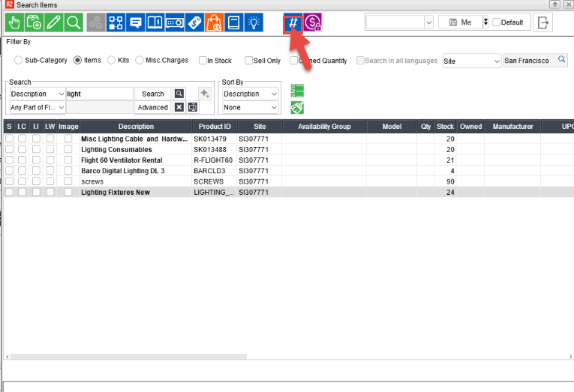Click the Advanced button
The image size is (574, 392).
tap(152, 107)
